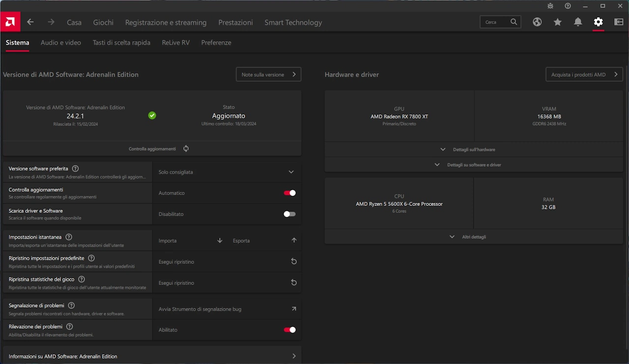
Task: Toggle Controlla aggiornamenti Automatico switch
Action: (289, 193)
